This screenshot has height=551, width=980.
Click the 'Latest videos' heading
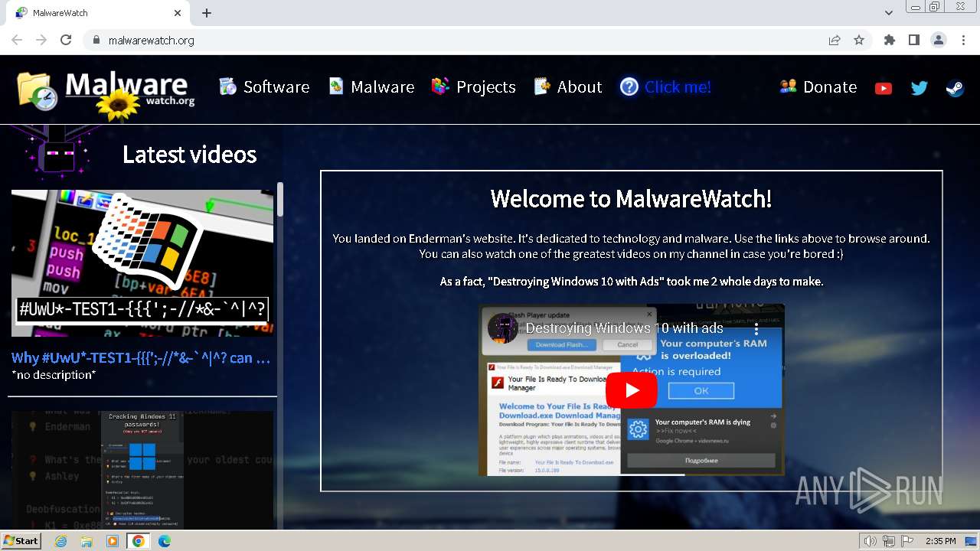[189, 155]
